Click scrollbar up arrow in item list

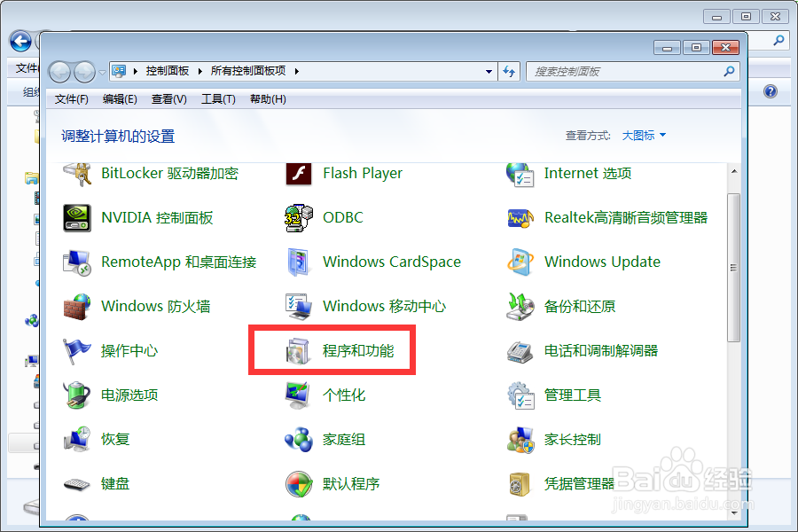pos(734,171)
